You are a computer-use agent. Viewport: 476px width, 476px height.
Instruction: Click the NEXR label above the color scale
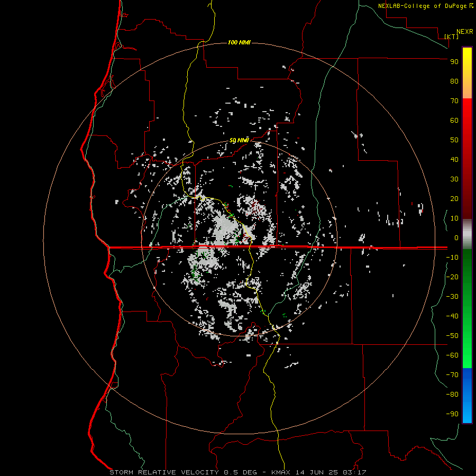(464, 32)
